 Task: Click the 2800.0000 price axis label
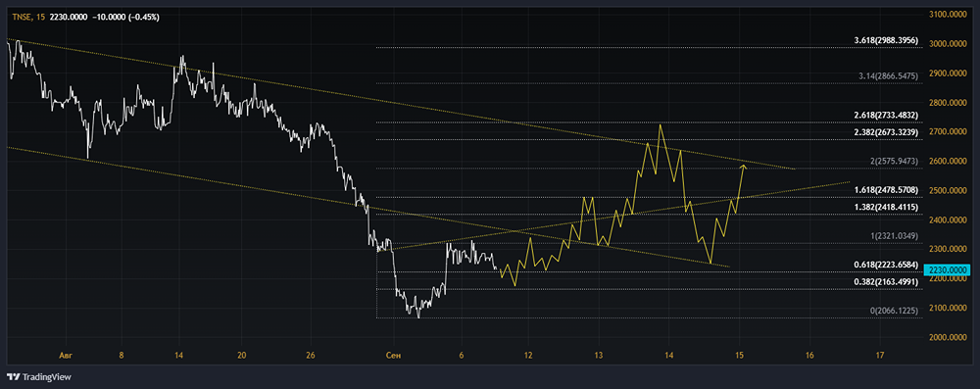tap(947, 103)
